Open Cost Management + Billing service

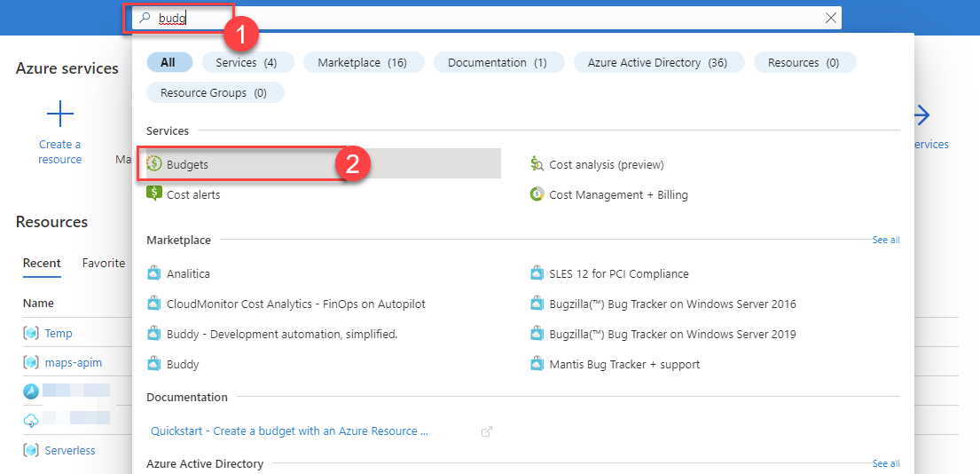point(619,194)
